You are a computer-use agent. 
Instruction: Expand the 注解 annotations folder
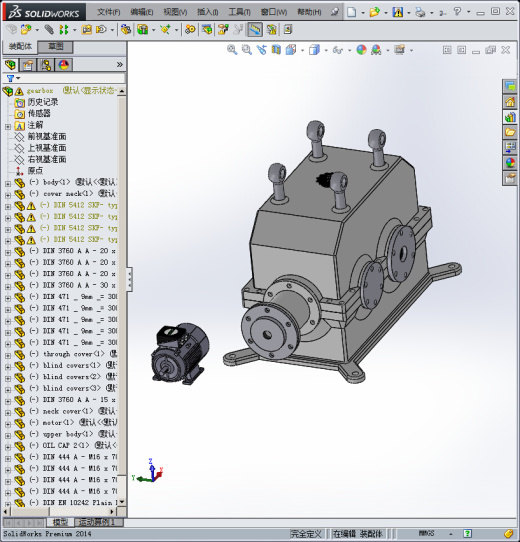point(8,127)
